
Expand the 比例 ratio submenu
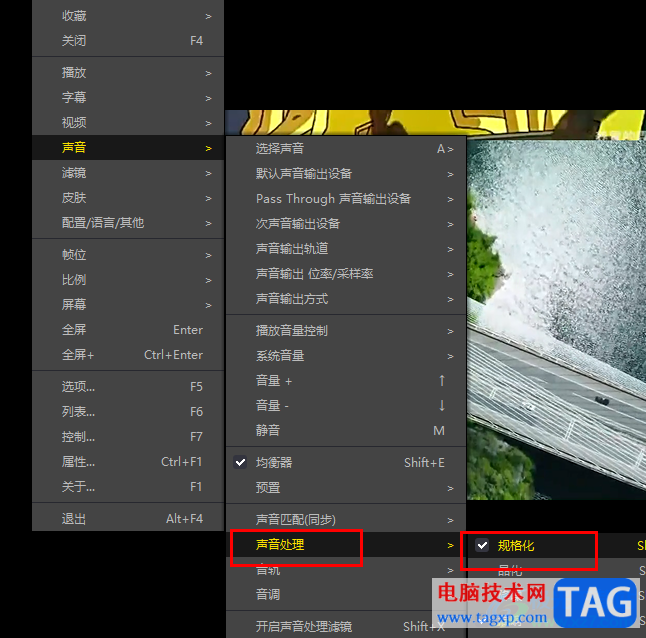[128, 280]
